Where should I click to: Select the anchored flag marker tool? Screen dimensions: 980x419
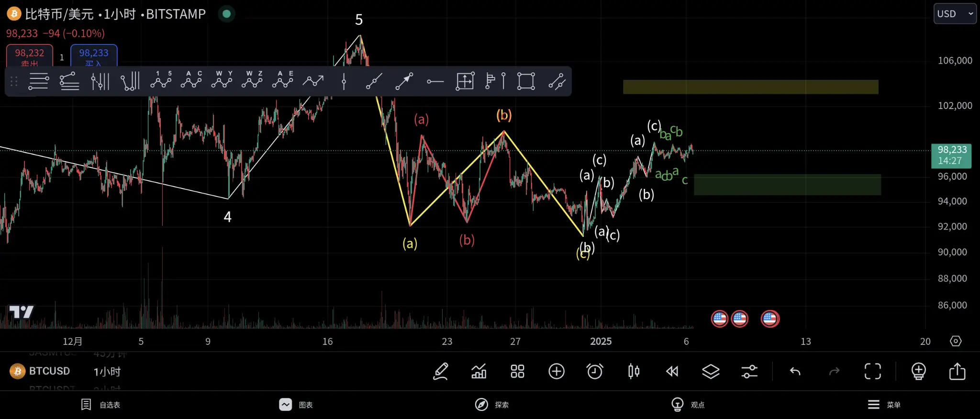[x=495, y=81]
